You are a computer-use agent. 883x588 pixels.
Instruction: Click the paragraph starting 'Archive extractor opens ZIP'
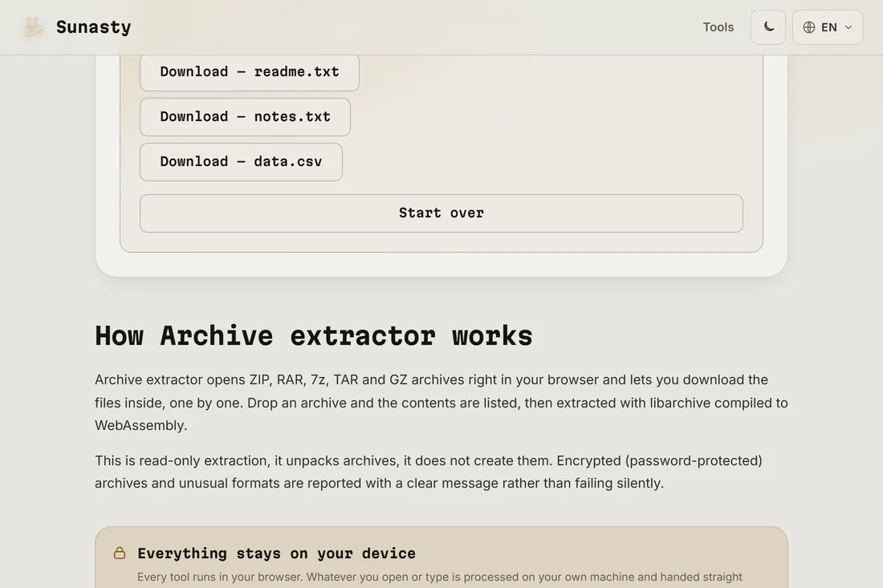pos(441,403)
